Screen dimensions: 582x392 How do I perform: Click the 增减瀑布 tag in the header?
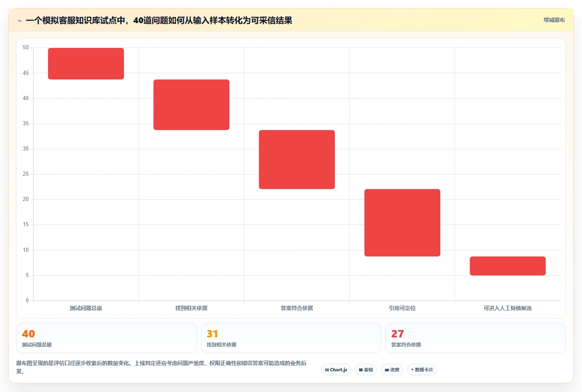tap(554, 20)
